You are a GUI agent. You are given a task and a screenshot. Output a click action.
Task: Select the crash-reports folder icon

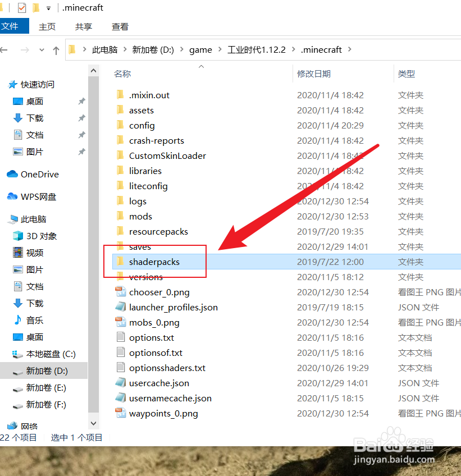(x=120, y=140)
